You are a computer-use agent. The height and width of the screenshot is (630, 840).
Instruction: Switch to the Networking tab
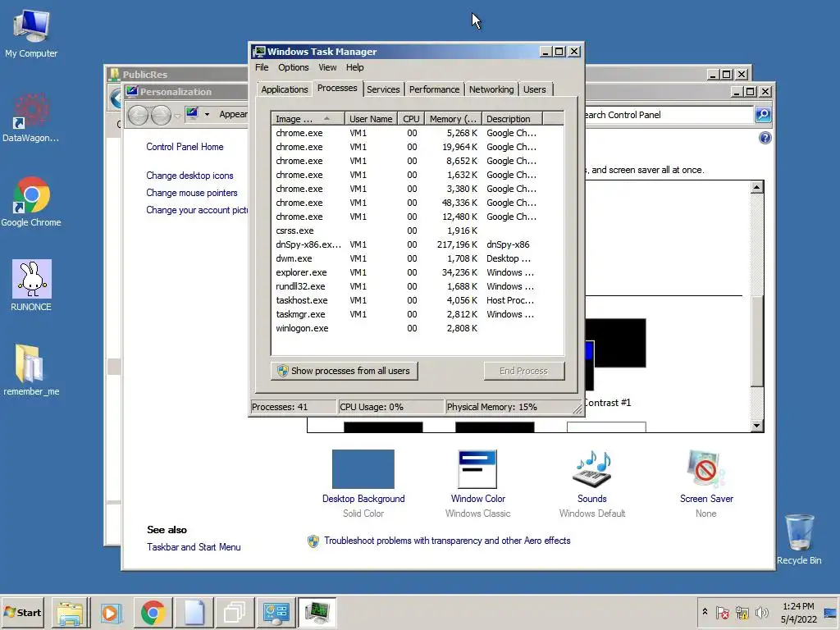pos(491,89)
